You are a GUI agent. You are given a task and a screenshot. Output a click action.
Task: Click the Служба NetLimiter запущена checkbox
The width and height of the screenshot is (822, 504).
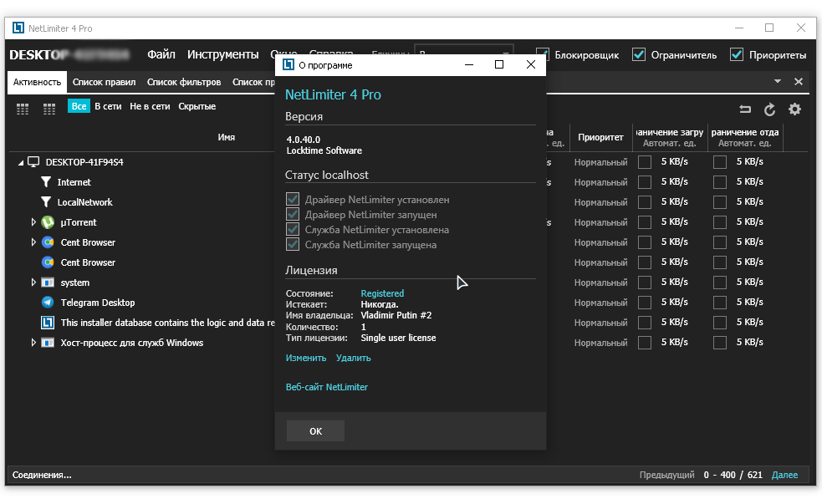pos(293,244)
